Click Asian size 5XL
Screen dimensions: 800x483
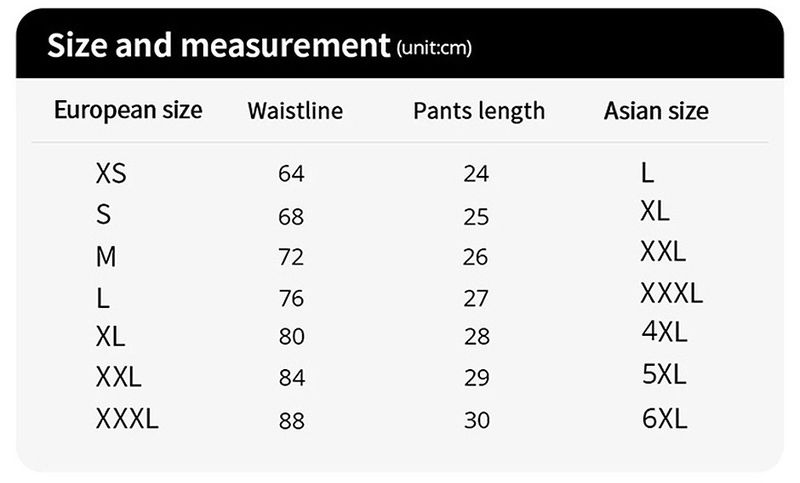pyautogui.click(x=664, y=375)
